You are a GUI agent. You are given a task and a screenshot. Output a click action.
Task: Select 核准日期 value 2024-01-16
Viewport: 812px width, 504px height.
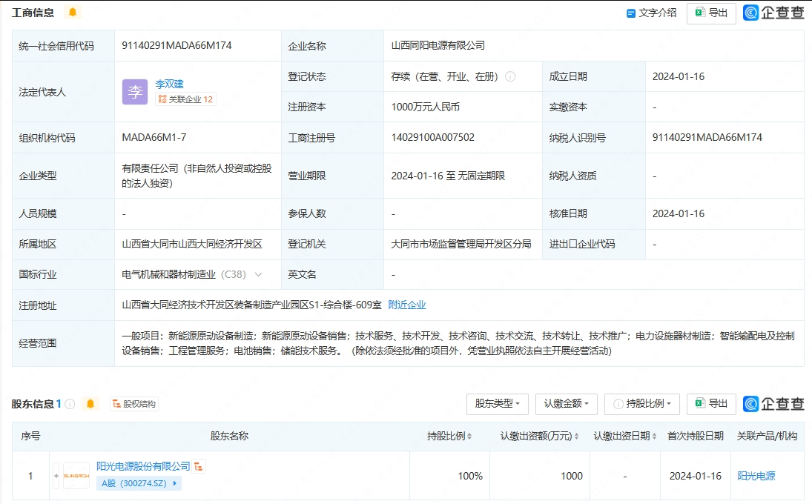679,213
